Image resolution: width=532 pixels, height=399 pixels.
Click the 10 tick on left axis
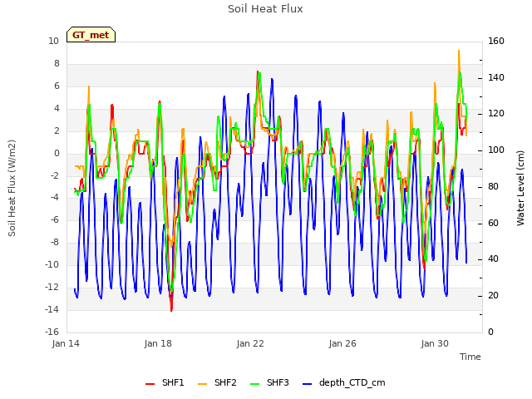(x=53, y=42)
